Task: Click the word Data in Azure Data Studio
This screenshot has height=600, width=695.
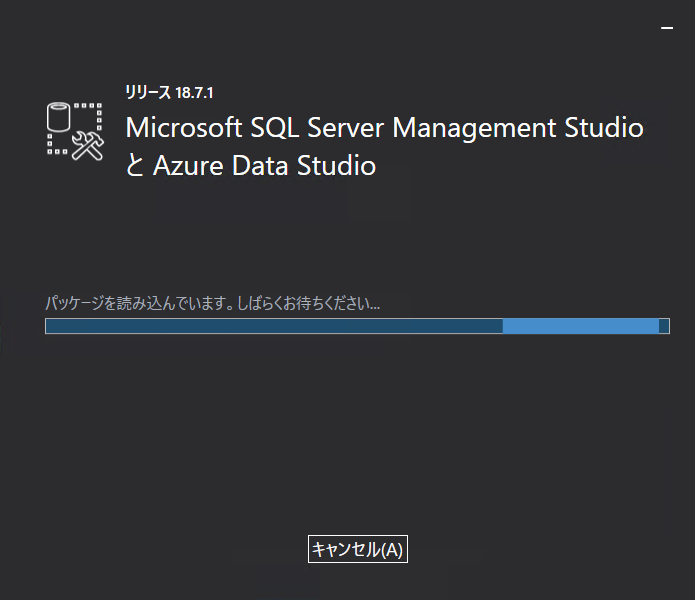Action: (x=261, y=166)
